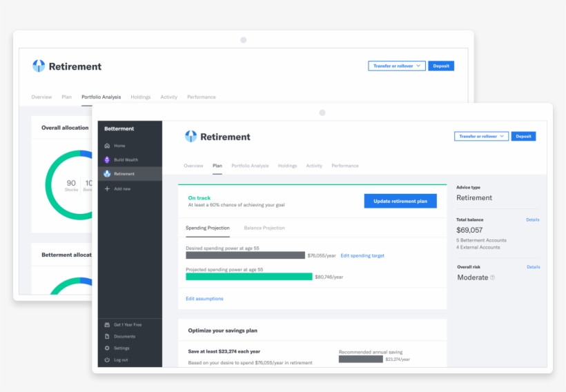566x392 pixels.
Task: Click the Update retirement plan button
Action: (x=400, y=201)
